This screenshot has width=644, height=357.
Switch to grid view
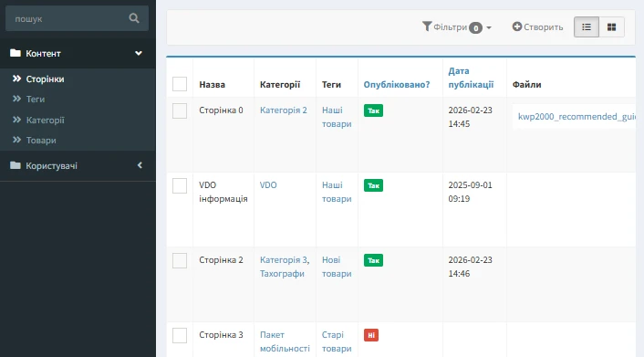(611, 27)
